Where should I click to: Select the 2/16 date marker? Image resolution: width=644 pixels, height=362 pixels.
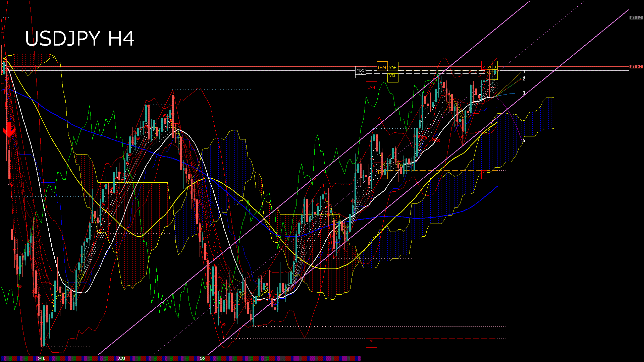click(x=41, y=359)
